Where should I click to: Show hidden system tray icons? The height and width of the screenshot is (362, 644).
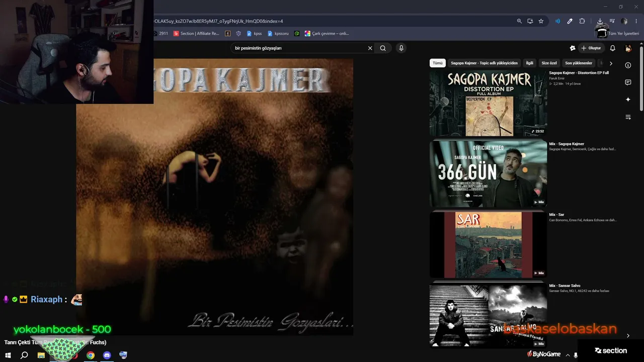[x=568, y=355]
